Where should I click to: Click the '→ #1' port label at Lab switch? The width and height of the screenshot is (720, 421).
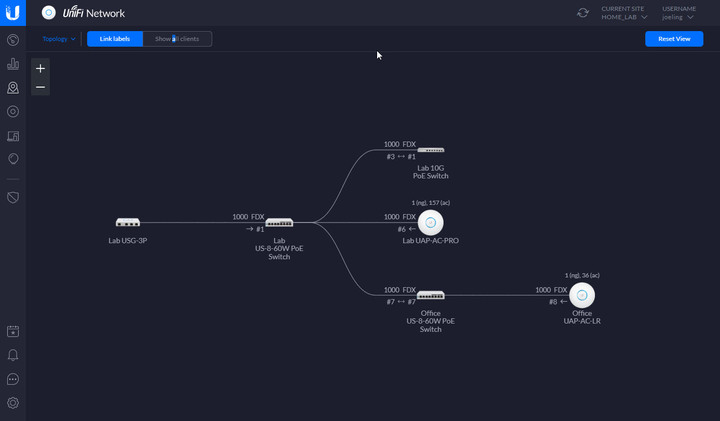point(255,229)
